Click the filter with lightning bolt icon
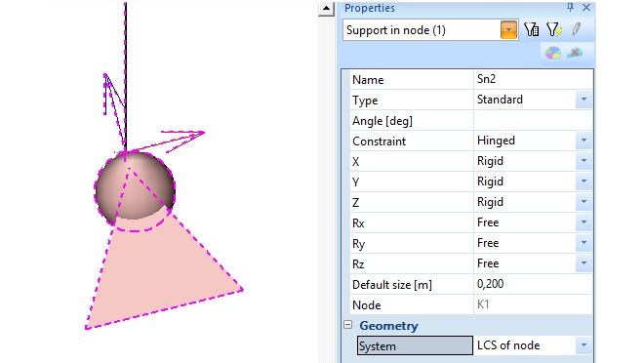644x363 pixels. click(x=554, y=29)
